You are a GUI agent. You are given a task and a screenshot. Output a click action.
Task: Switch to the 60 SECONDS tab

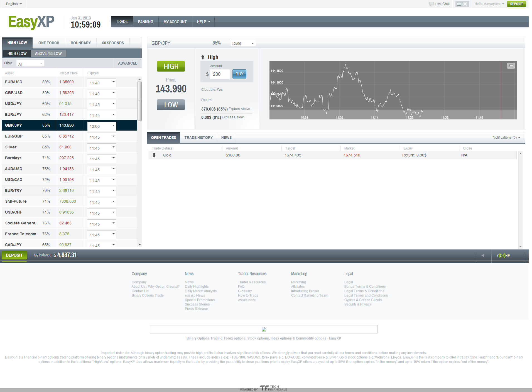[113, 43]
